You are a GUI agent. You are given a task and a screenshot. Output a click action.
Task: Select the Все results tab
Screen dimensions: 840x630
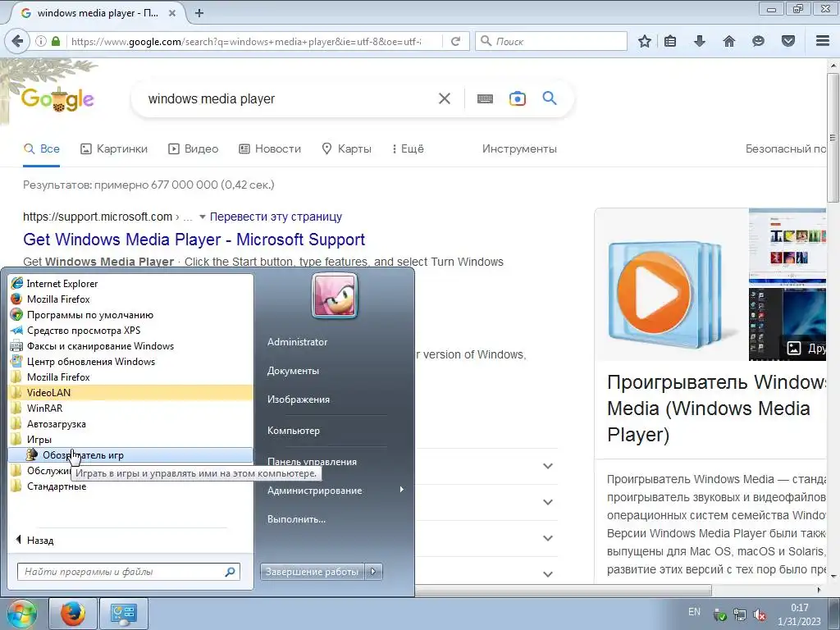42,148
